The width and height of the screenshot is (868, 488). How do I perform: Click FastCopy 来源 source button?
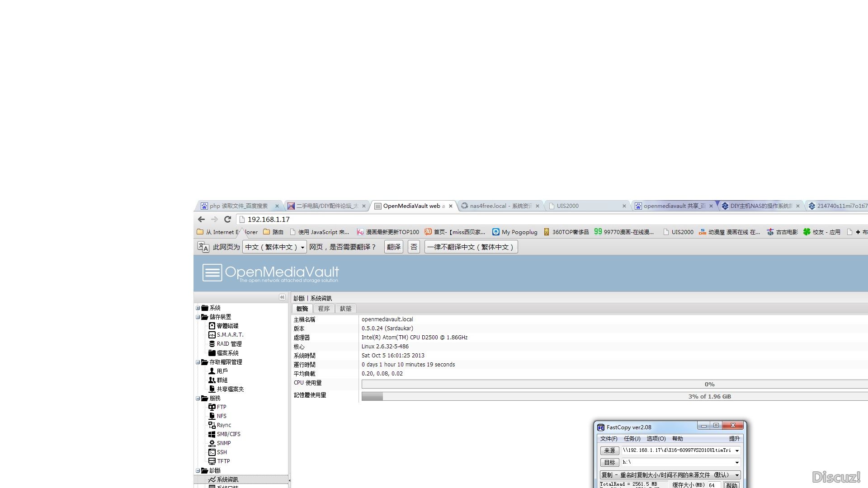[609, 450]
